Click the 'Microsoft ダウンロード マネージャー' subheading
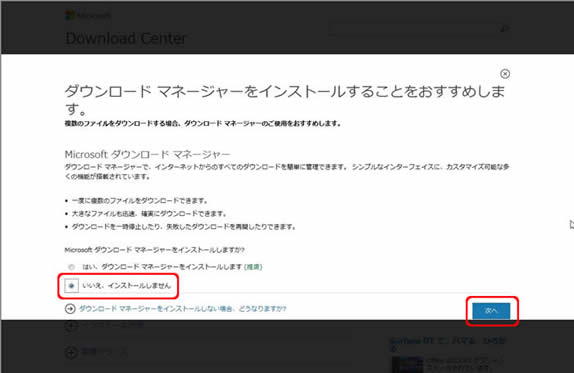Image resolution: width=574 pixels, height=373 pixels. click(147, 154)
